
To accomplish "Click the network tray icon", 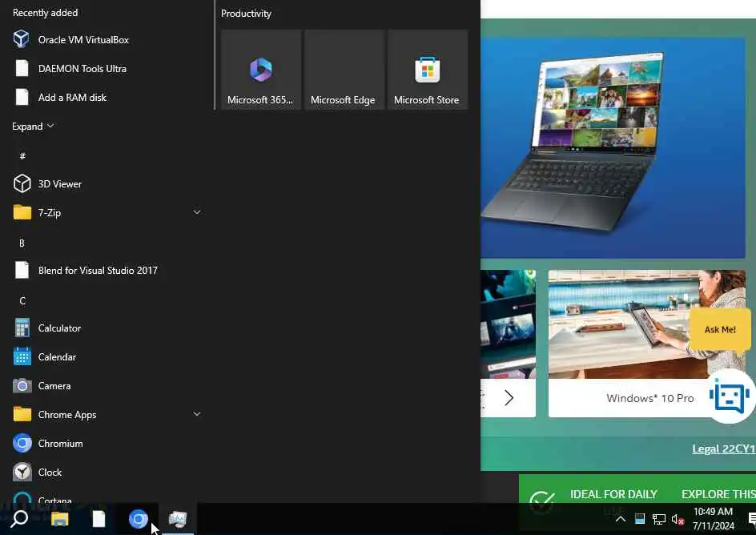I will click(658, 519).
